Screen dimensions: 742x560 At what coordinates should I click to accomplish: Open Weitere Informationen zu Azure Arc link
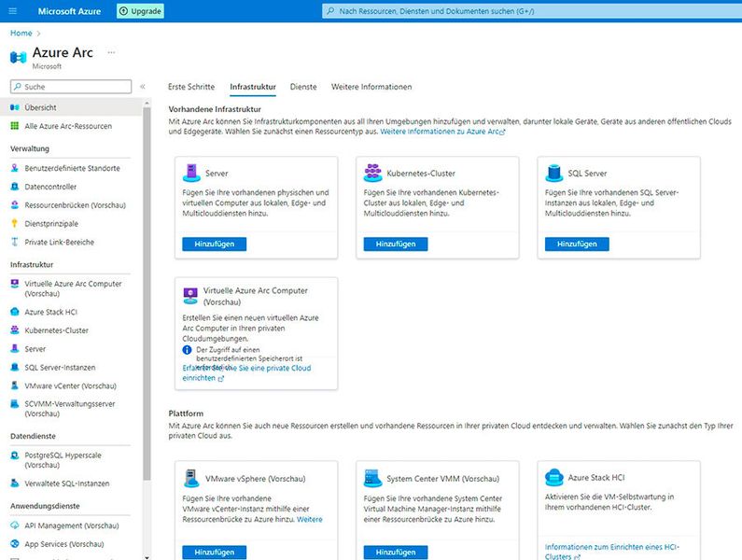(x=442, y=132)
